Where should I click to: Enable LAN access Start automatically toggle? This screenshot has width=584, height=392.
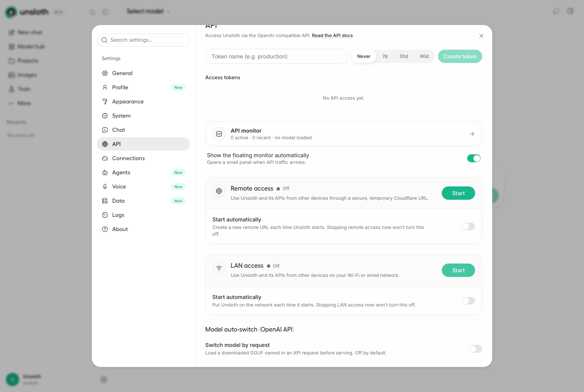468,301
